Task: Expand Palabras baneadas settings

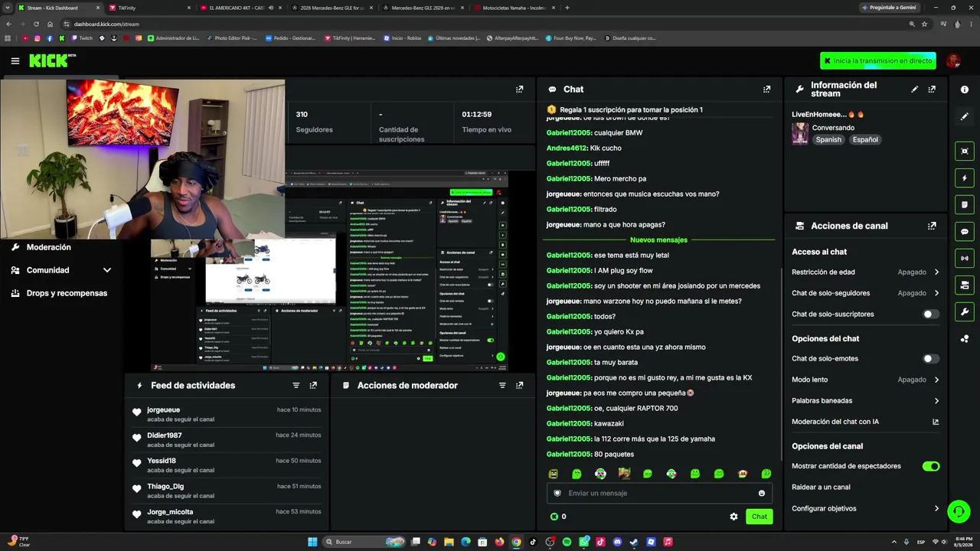Action: pos(865,400)
